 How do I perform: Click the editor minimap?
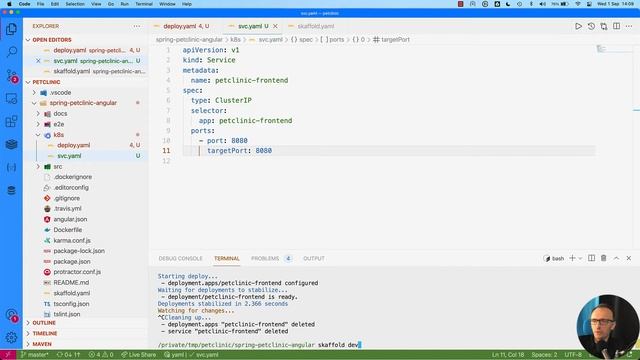pyautogui.click(x=613, y=49)
